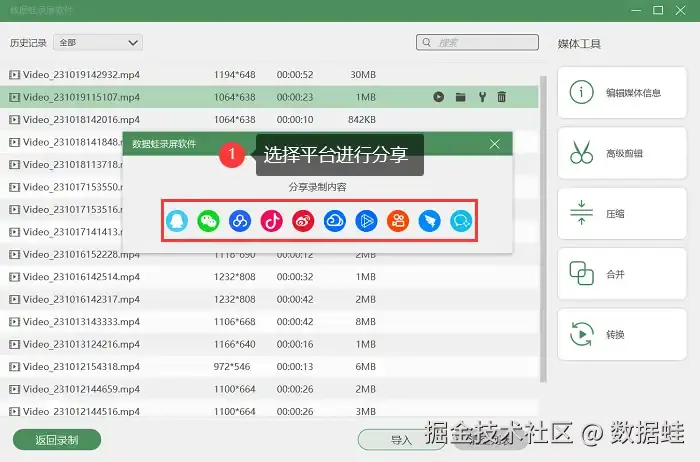This screenshot has height=462, width=700.
Task: Click the 1194*648 resolution cell
Action: 235,75
